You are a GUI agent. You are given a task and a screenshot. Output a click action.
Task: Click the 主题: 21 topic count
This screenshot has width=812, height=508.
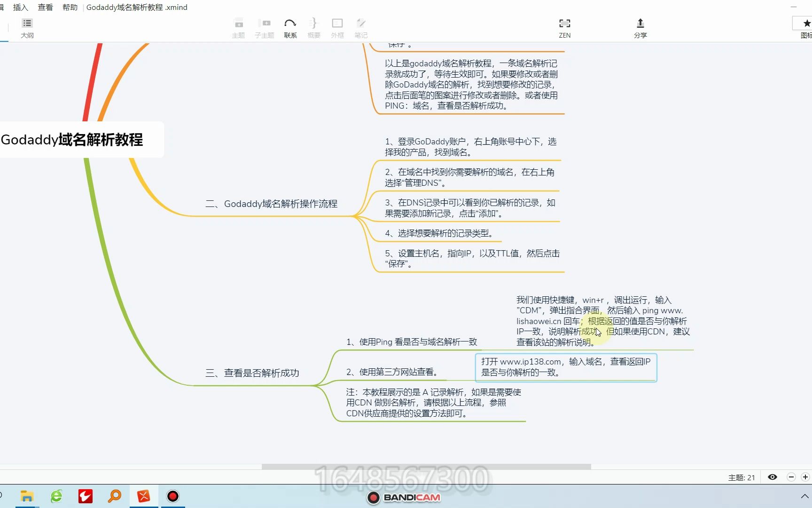[x=742, y=477]
